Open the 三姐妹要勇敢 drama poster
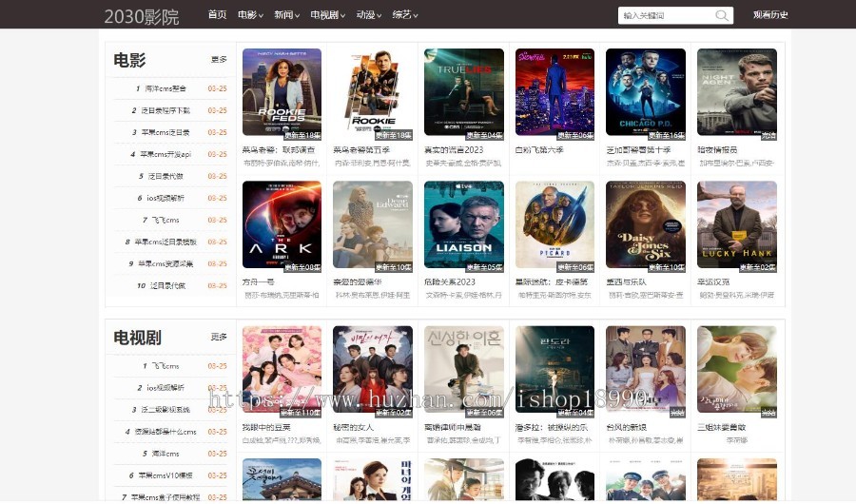This screenshot has height=504, width=856. click(x=737, y=371)
